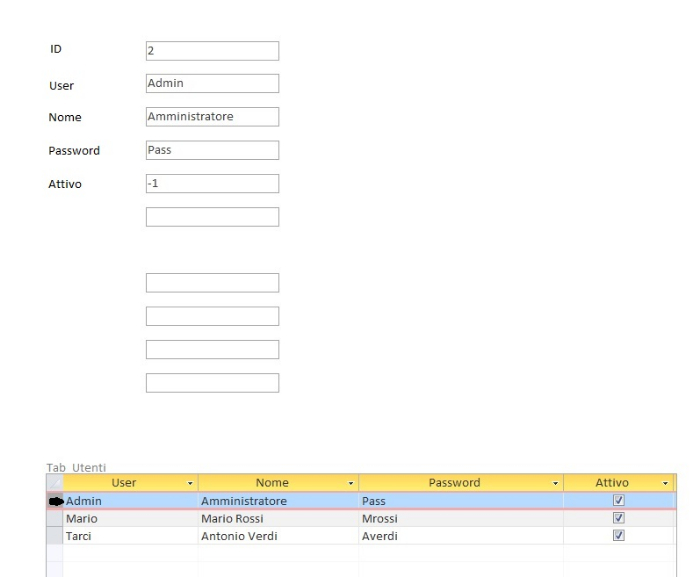Select the Admin cell in the table

(x=130, y=501)
